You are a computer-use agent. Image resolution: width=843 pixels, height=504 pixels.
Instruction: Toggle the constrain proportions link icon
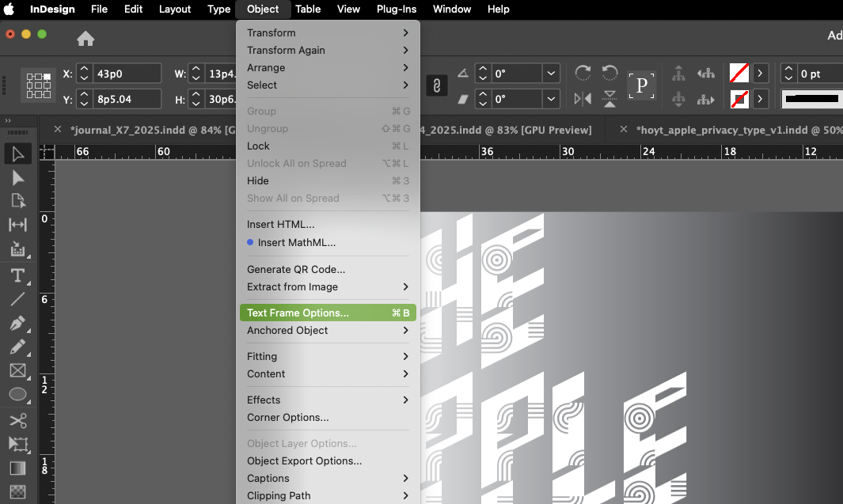tap(436, 85)
